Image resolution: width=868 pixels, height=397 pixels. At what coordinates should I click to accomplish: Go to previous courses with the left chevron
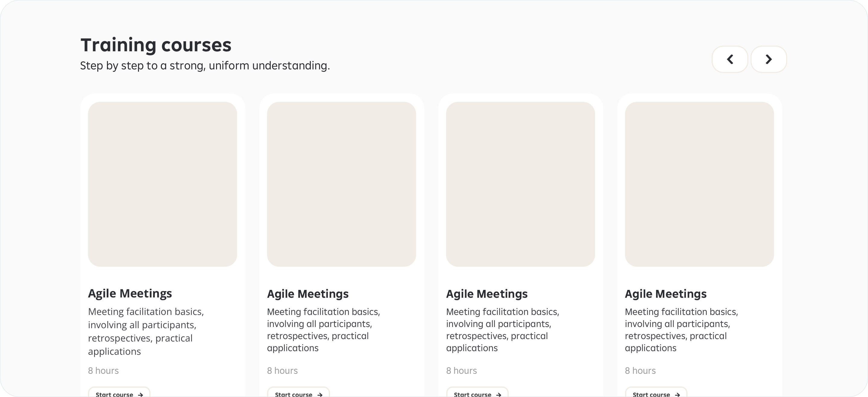click(730, 59)
